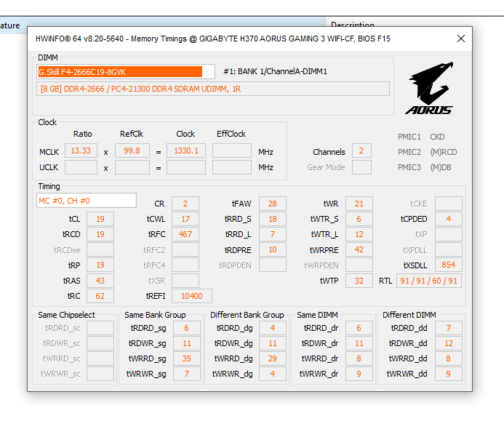Click the MCLK Ratio value 13.33
Image resolution: width=504 pixels, height=421 pixels.
pos(81,151)
